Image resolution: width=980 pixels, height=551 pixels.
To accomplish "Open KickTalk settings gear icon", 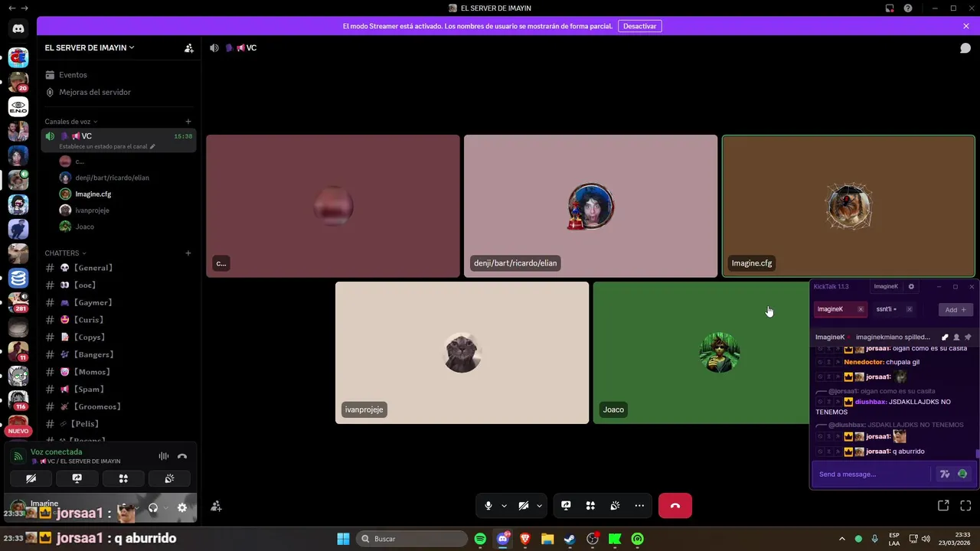I will click(911, 286).
